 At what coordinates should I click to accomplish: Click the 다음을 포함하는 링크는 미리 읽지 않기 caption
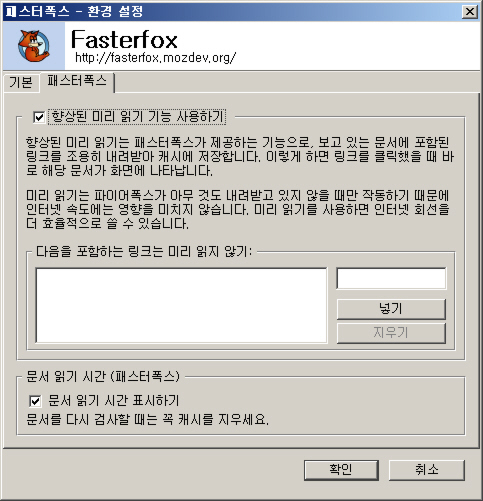[x=144, y=252]
